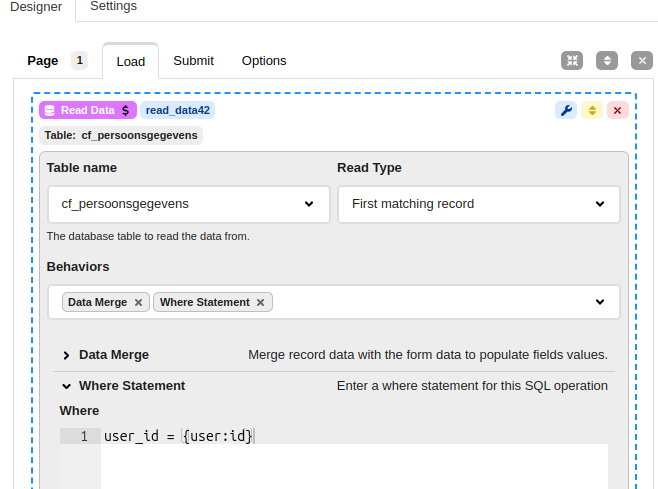Click the page number 1 badge
658x489 pixels.
[79, 60]
